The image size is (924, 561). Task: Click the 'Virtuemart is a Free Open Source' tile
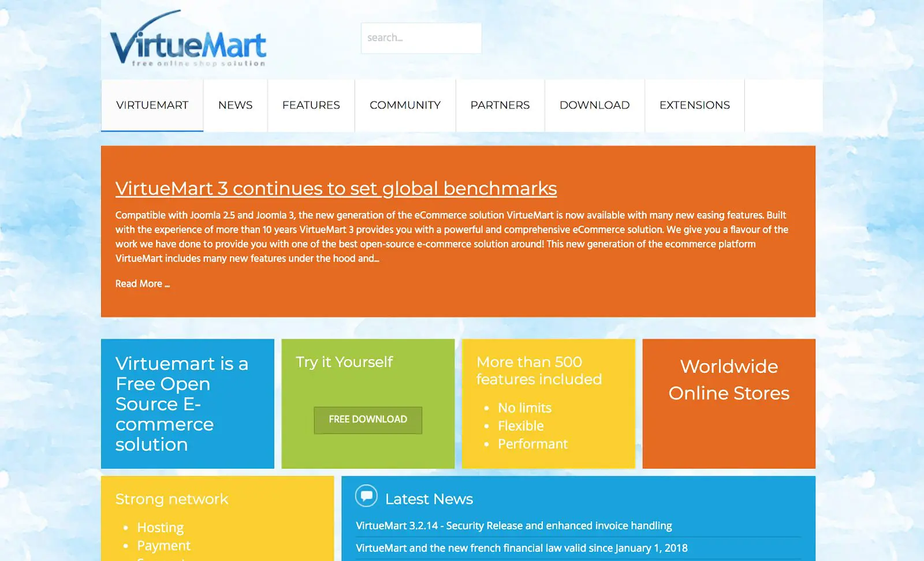(188, 403)
